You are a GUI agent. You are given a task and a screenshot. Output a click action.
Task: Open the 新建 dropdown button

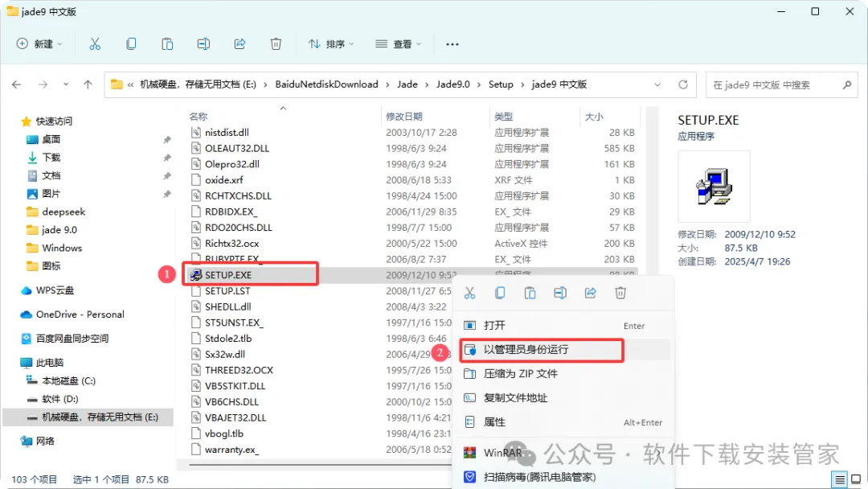click(39, 44)
